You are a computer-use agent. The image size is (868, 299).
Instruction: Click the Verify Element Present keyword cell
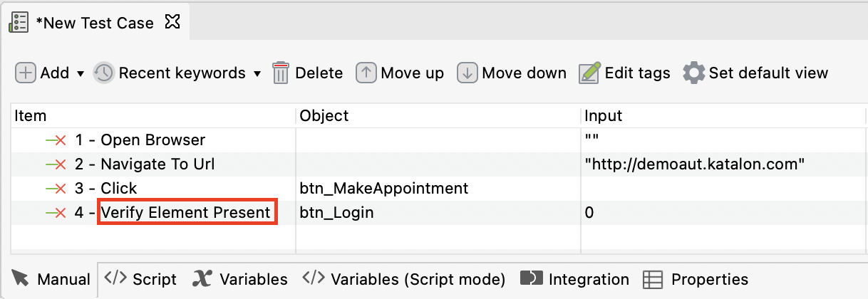point(187,212)
